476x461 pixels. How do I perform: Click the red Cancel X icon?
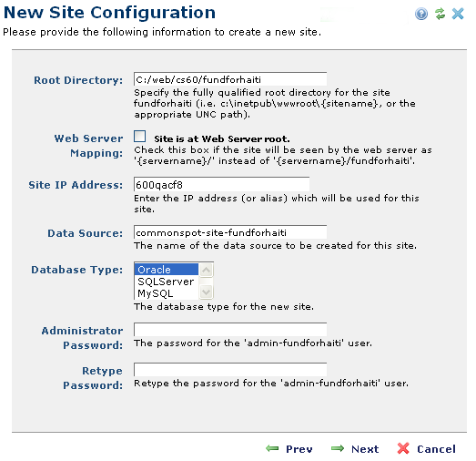tap(403, 448)
